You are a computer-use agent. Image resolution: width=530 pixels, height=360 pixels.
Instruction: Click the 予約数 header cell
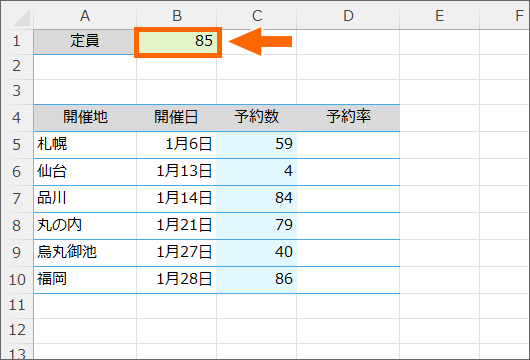click(x=257, y=118)
